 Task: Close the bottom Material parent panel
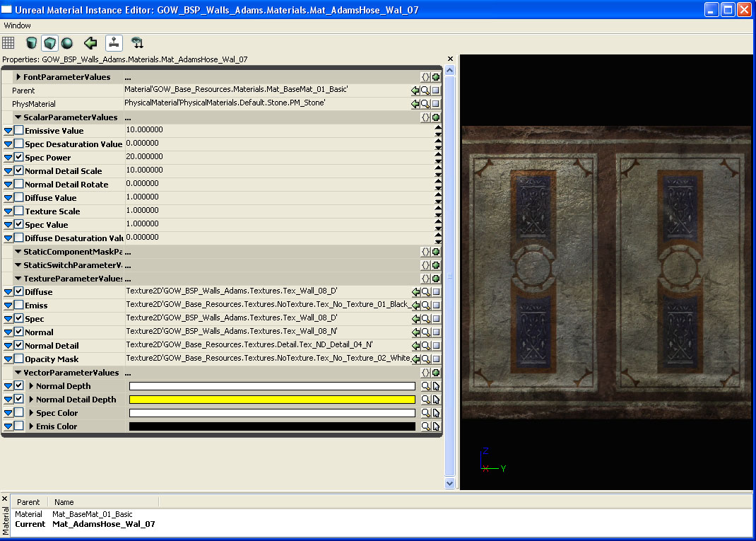click(x=5, y=499)
